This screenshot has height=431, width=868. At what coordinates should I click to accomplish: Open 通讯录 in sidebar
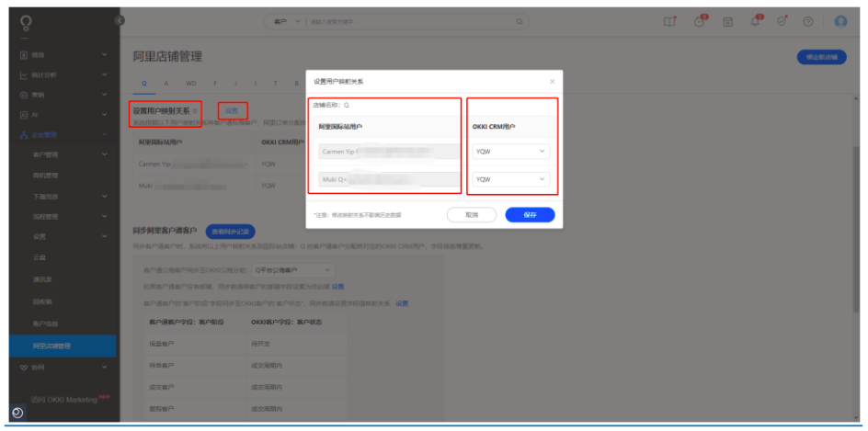pyautogui.click(x=42, y=280)
